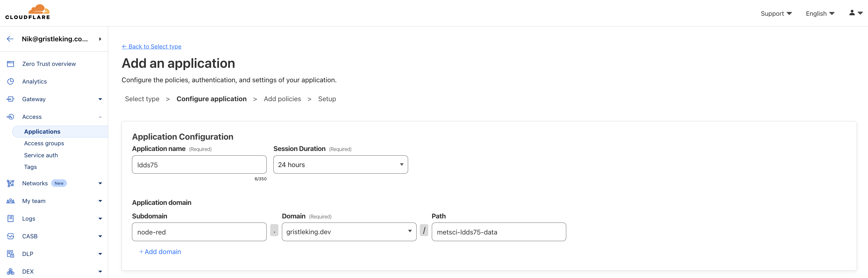Expand the Gateway menu chevron

click(100, 99)
